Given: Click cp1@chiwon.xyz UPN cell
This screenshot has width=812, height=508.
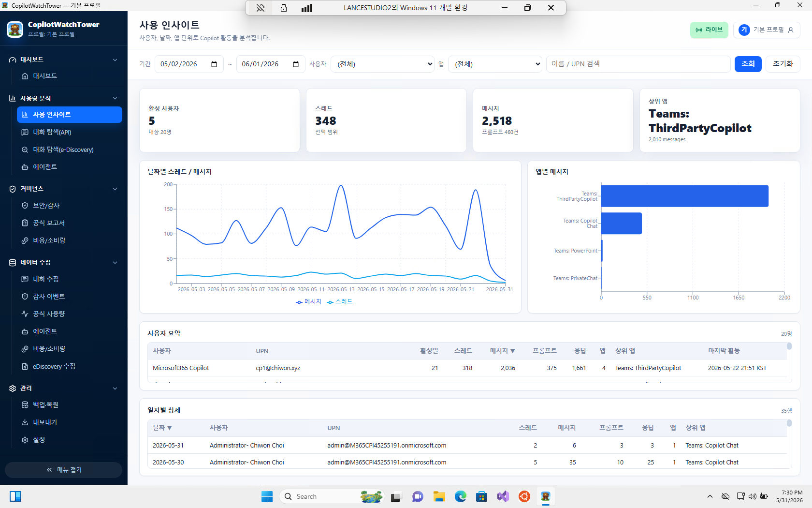Looking at the screenshot, I should click(x=278, y=368).
